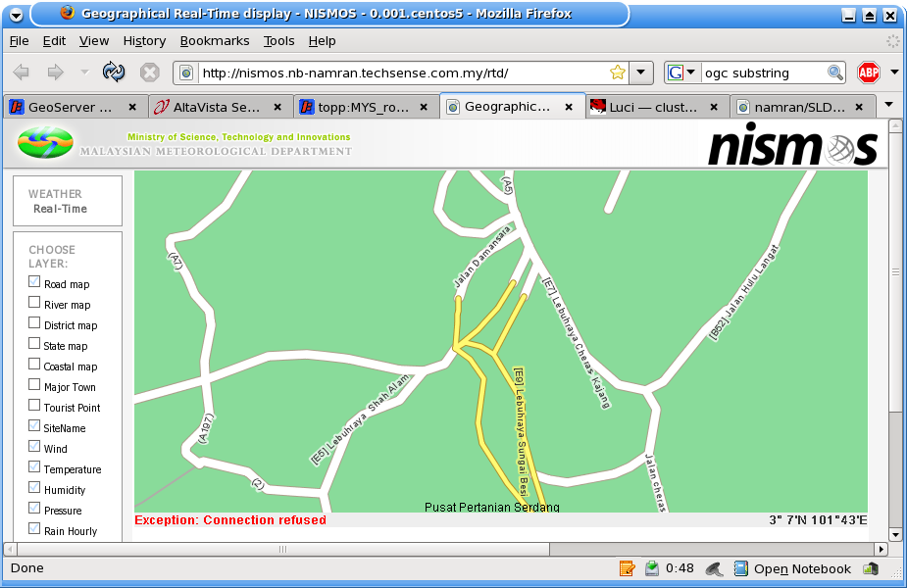The height and width of the screenshot is (588, 907).
Task: Click the Open Notebook status bar icon
Action: (x=741, y=568)
